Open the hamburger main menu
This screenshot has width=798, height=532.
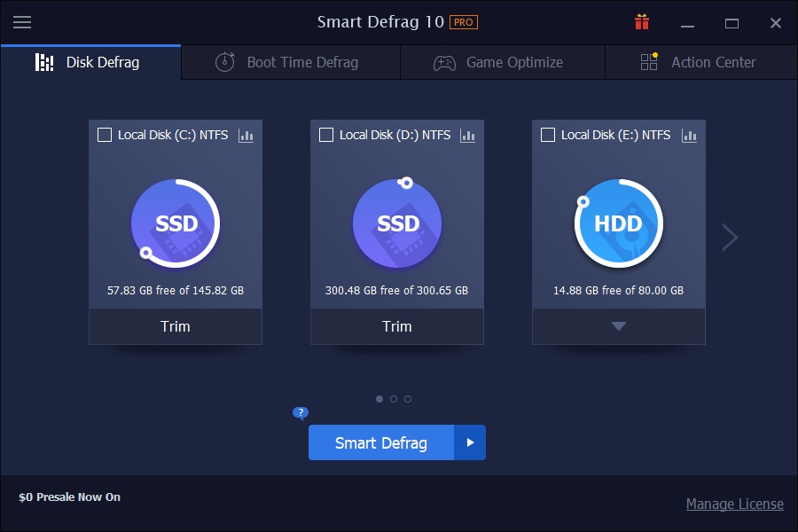(x=22, y=22)
